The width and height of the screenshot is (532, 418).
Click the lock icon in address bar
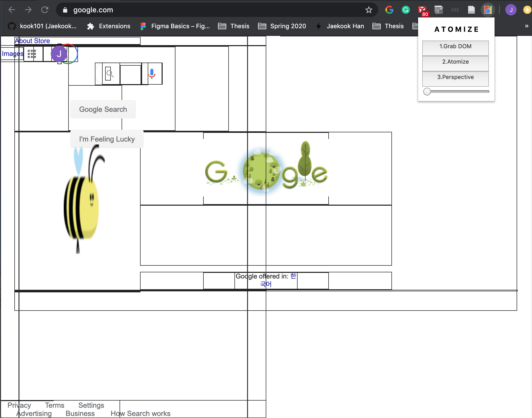65,10
